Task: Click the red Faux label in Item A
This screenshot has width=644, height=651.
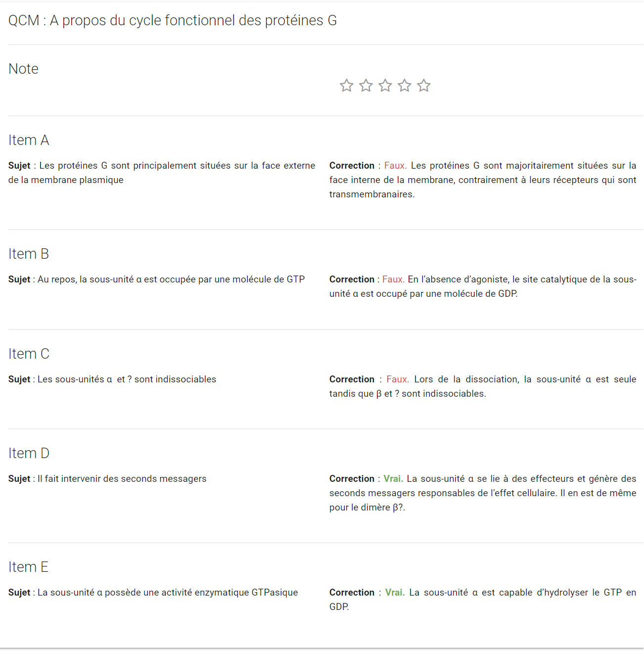Action: (x=396, y=166)
